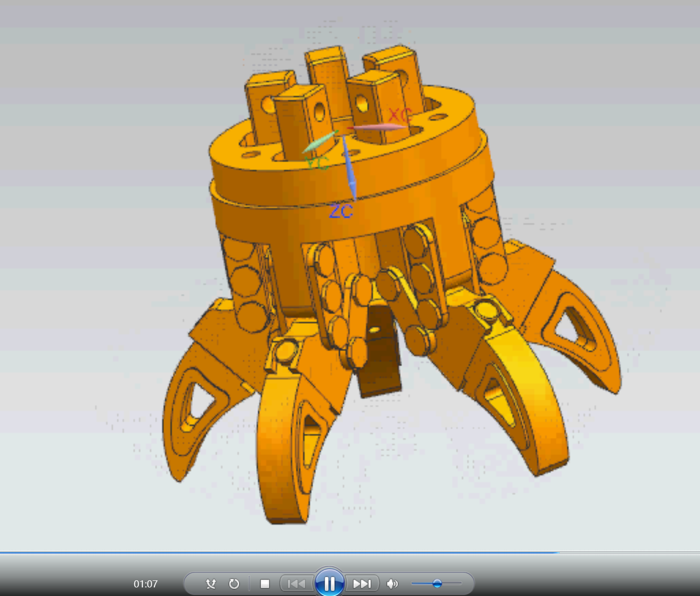Click the seek bar above the controls
The height and width of the screenshot is (596, 700).
[x=350, y=553]
